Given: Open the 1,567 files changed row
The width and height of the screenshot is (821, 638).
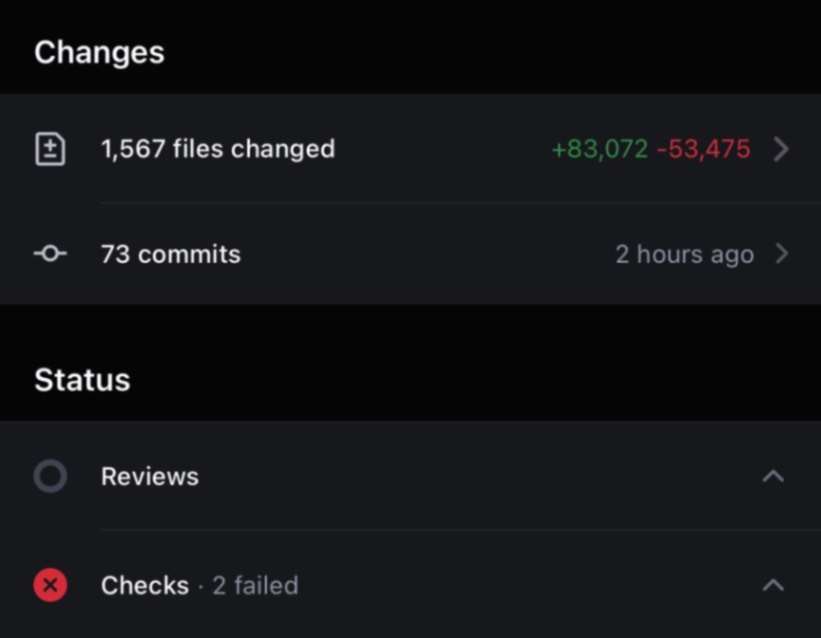Looking at the screenshot, I should click(410, 149).
